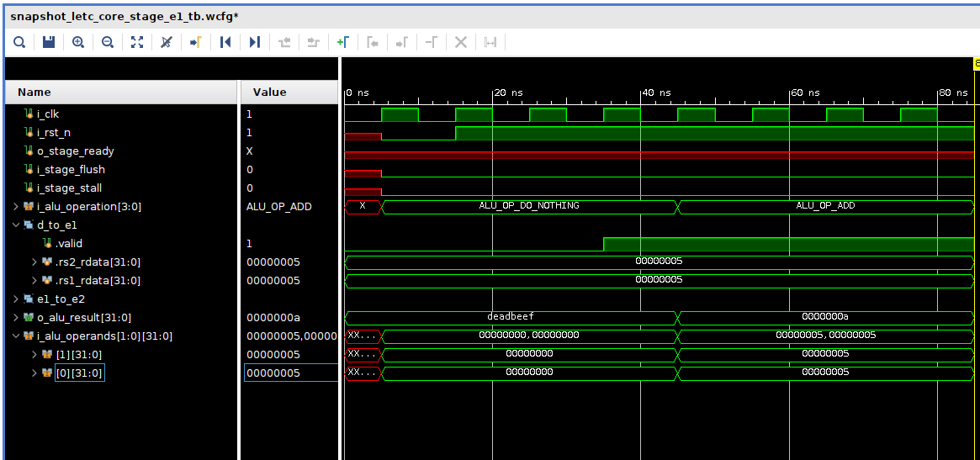Collapse the d_to_e1 group
The height and width of the screenshot is (460, 980).
[16, 225]
